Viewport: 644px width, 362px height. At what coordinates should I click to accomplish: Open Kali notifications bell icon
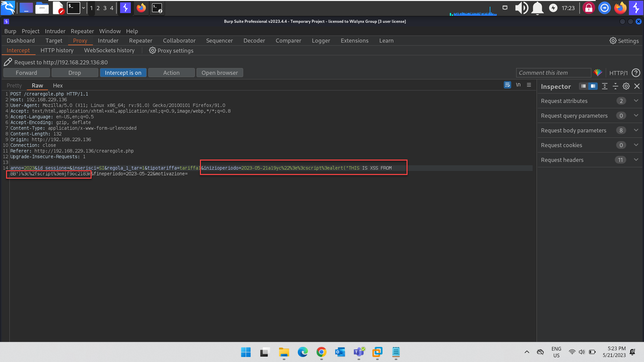pos(538,8)
